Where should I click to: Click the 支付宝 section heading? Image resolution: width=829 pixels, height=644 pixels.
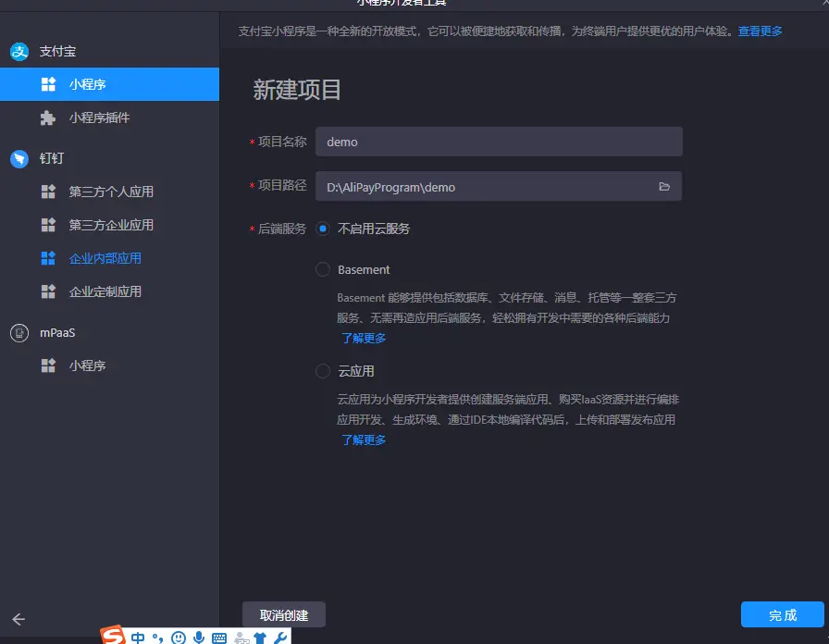click(57, 51)
